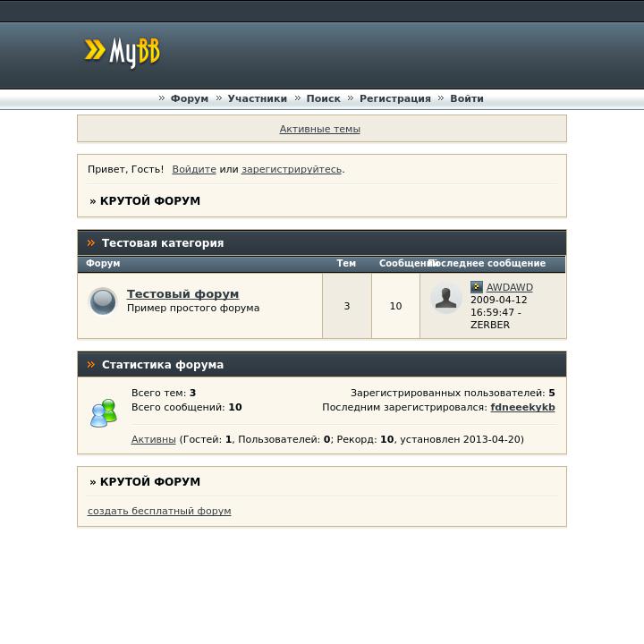Open the Поиск search page

pyautogui.click(x=323, y=98)
